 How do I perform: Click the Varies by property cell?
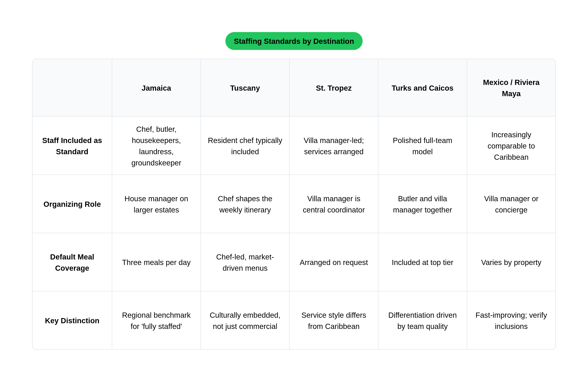pyautogui.click(x=511, y=262)
